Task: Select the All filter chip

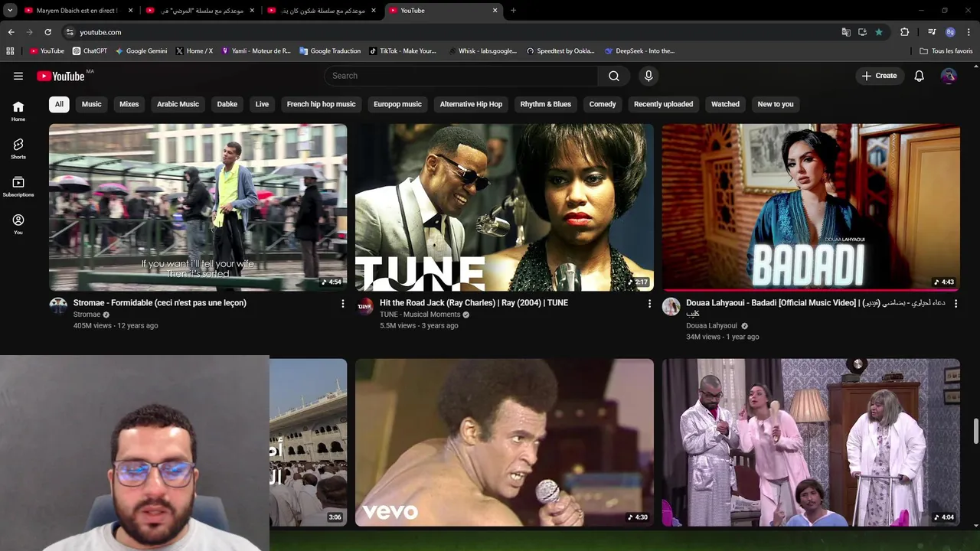Action: (59, 104)
